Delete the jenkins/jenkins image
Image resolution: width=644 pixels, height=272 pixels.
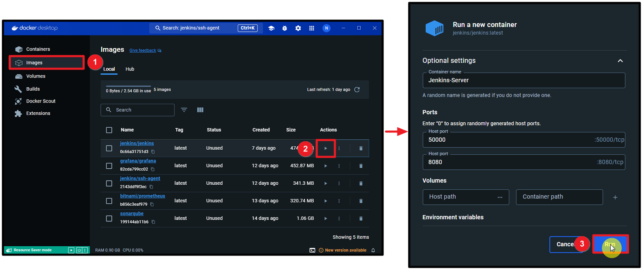(x=361, y=148)
